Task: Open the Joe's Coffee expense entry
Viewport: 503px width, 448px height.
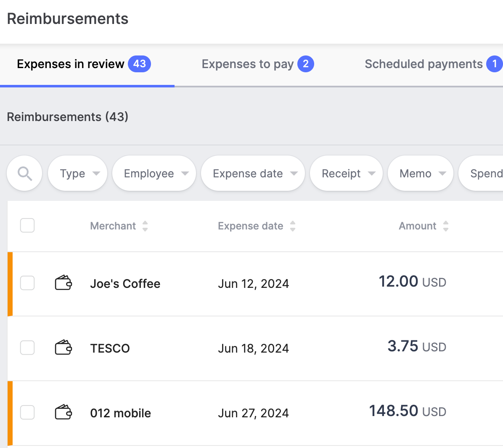Action: point(125,284)
